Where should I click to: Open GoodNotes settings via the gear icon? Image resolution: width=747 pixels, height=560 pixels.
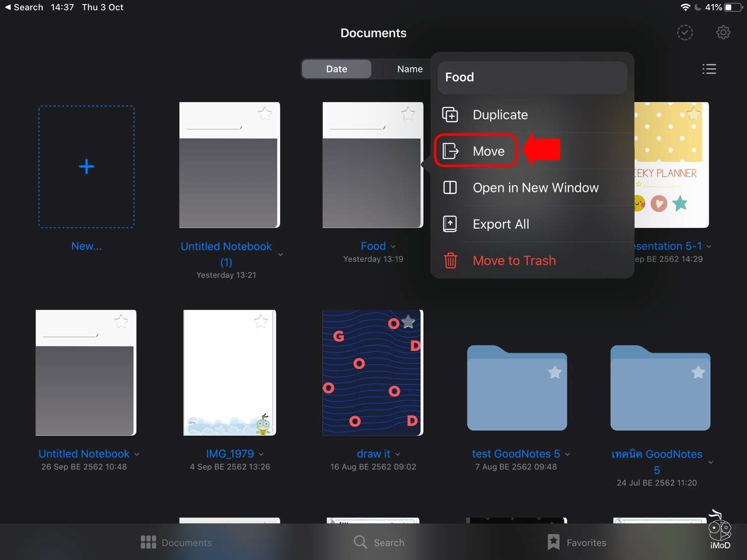click(x=723, y=32)
